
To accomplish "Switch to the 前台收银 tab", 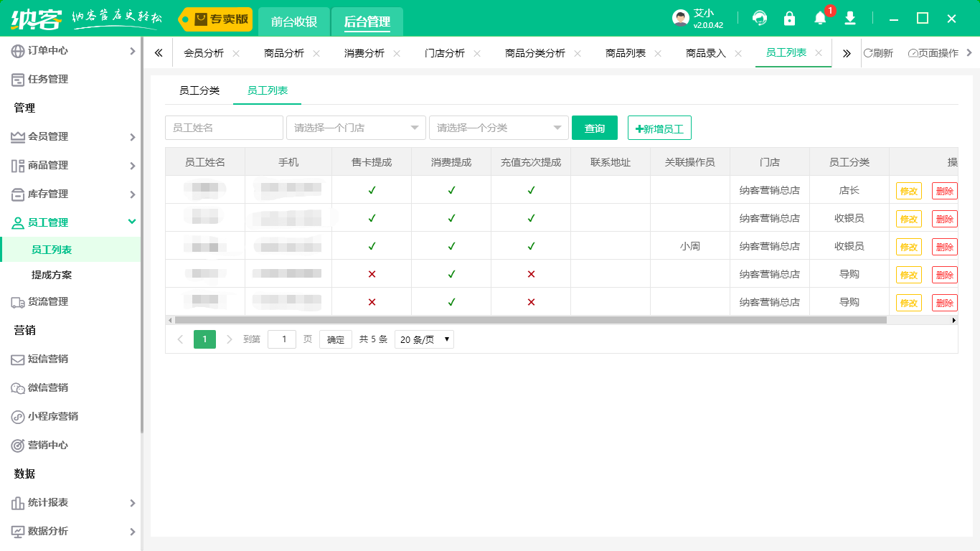I will pos(293,22).
